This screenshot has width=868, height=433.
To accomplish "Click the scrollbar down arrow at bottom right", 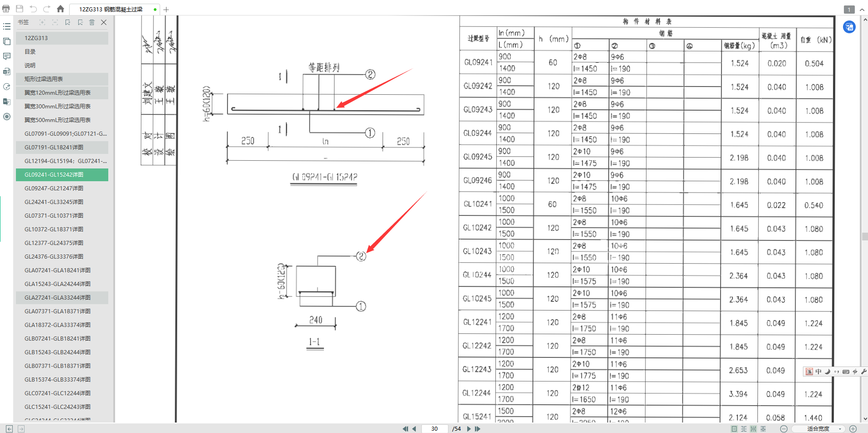I will click(x=864, y=419).
